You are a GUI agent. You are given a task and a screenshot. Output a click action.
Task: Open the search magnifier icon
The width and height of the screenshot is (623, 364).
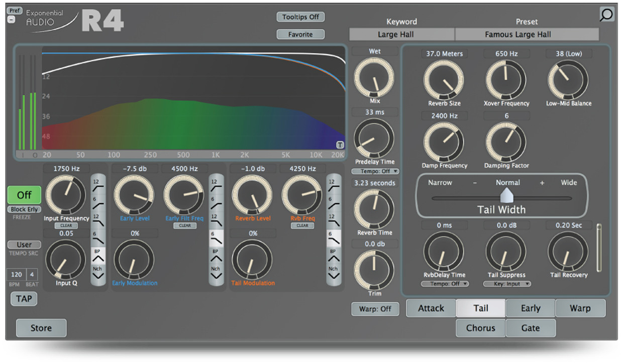coord(606,14)
